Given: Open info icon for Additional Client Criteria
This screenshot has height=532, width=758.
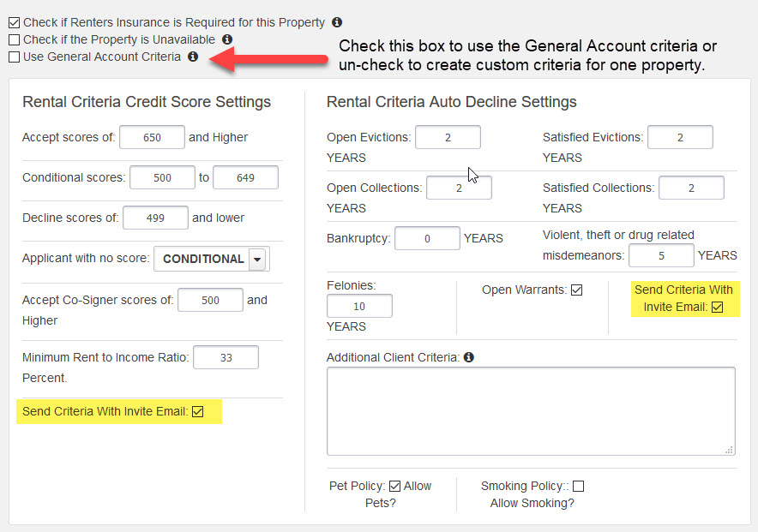Looking at the screenshot, I should click(468, 357).
